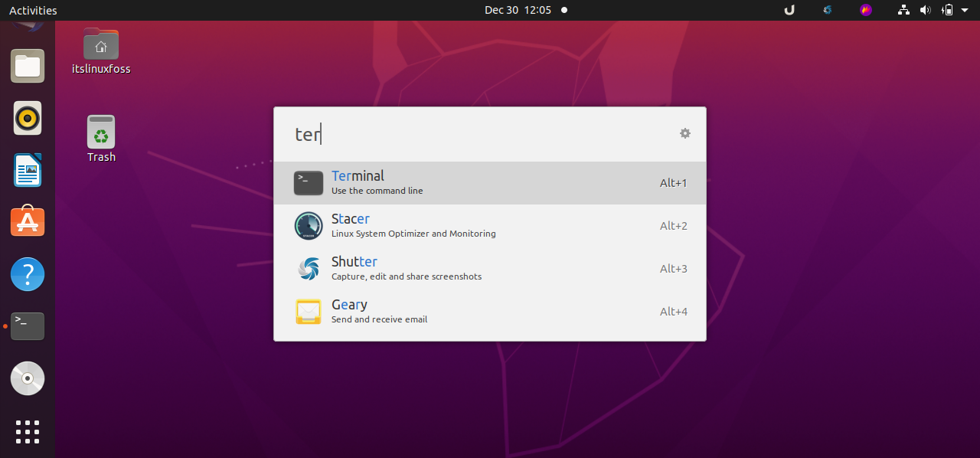Open Ulauncher preferences gear icon
The width and height of the screenshot is (980, 458).
(x=685, y=133)
